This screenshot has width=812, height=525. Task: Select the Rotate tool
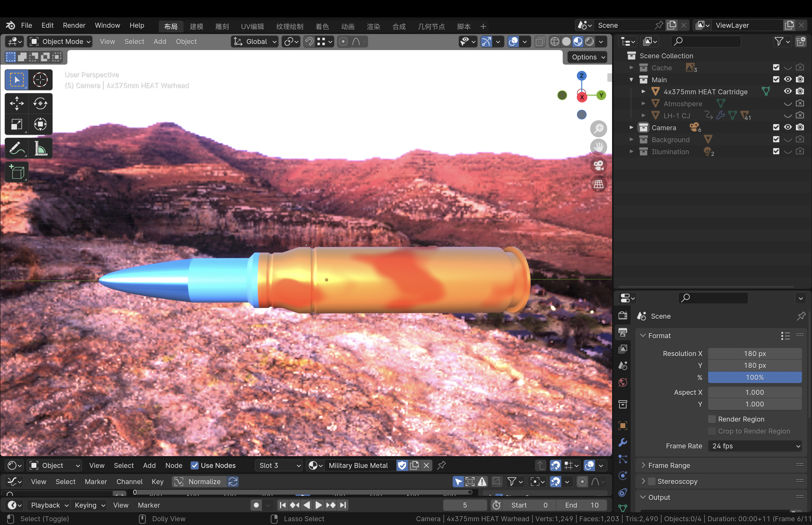40,103
